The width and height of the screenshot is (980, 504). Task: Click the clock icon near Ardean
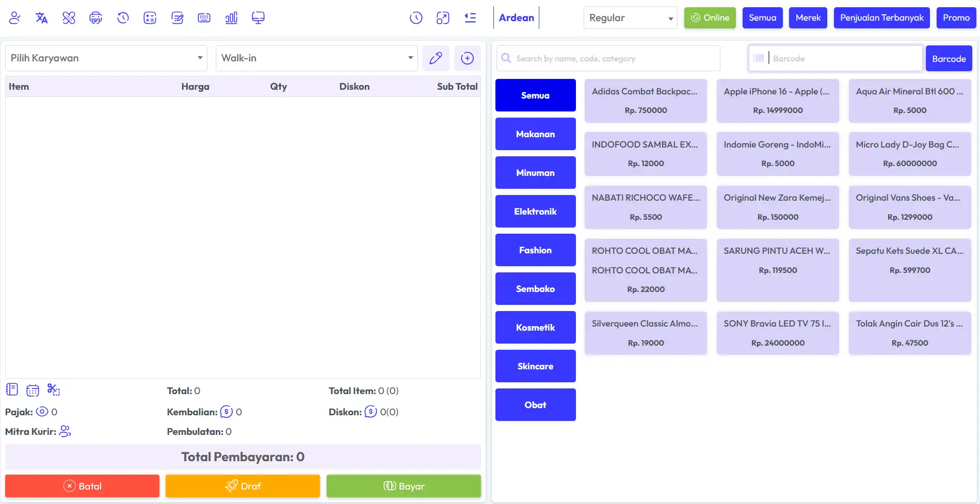pyautogui.click(x=416, y=18)
